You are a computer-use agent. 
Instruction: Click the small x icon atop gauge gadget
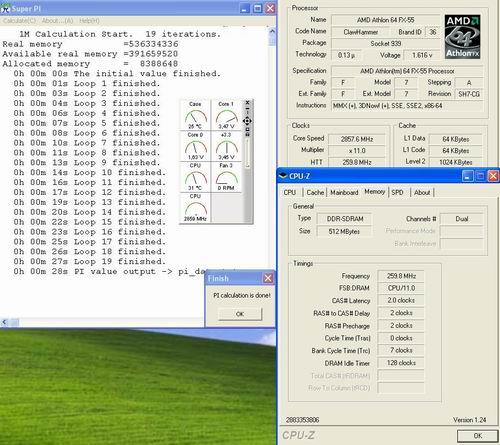pos(247,103)
